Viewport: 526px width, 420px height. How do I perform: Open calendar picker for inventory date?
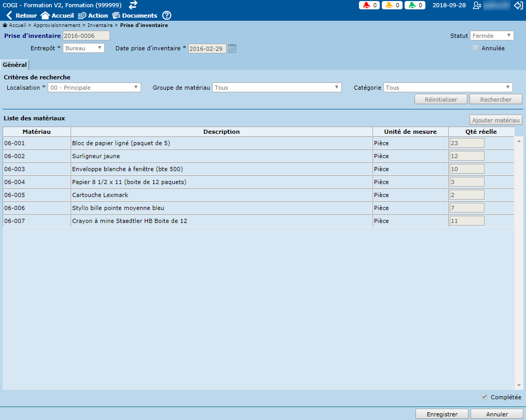(x=232, y=48)
